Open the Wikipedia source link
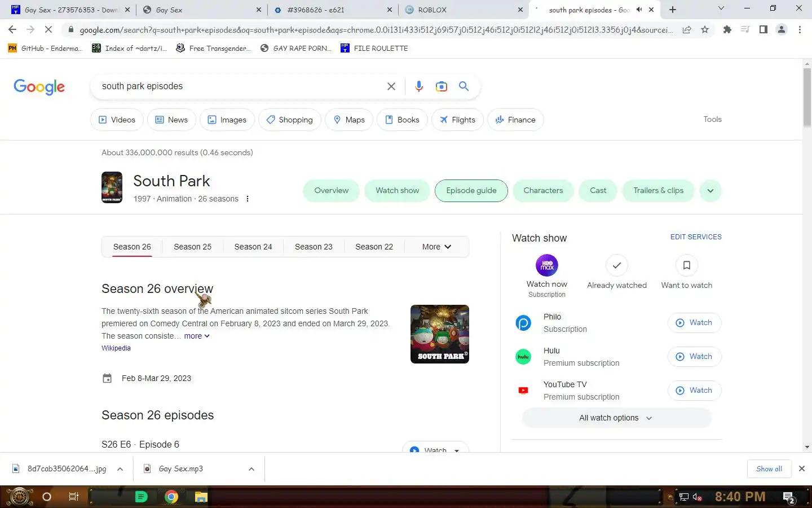Image resolution: width=812 pixels, height=508 pixels. point(116,348)
